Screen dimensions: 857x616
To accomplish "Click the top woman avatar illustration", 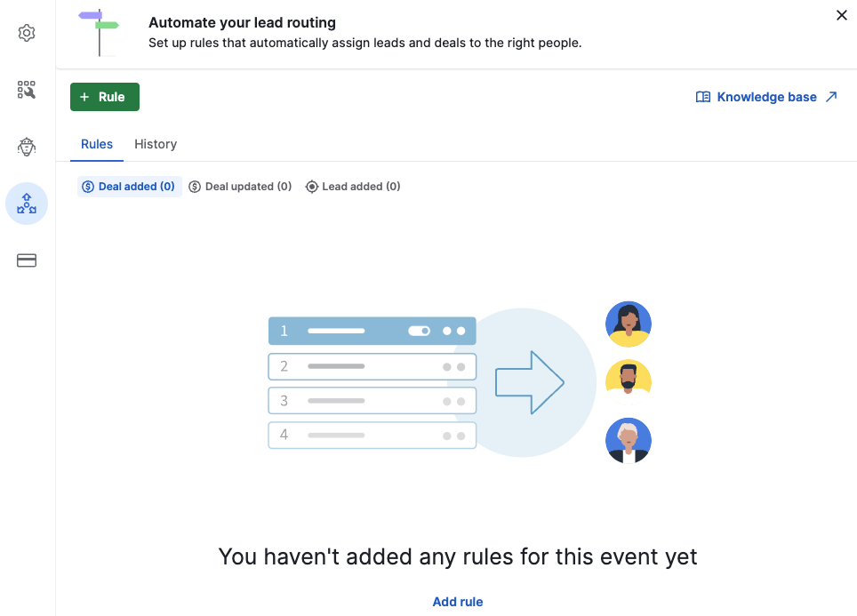I will coord(629,324).
